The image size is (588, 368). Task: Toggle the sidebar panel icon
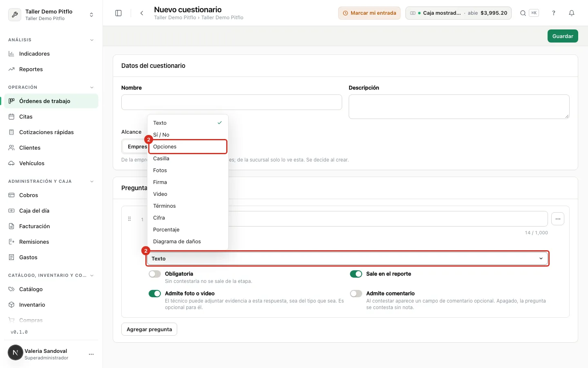coord(118,13)
